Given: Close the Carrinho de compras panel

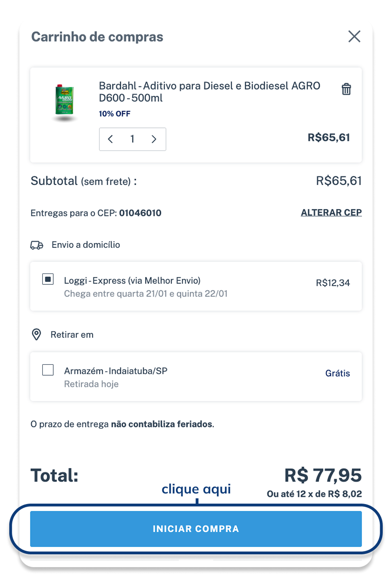Looking at the screenshot, I should pos(354,37).
